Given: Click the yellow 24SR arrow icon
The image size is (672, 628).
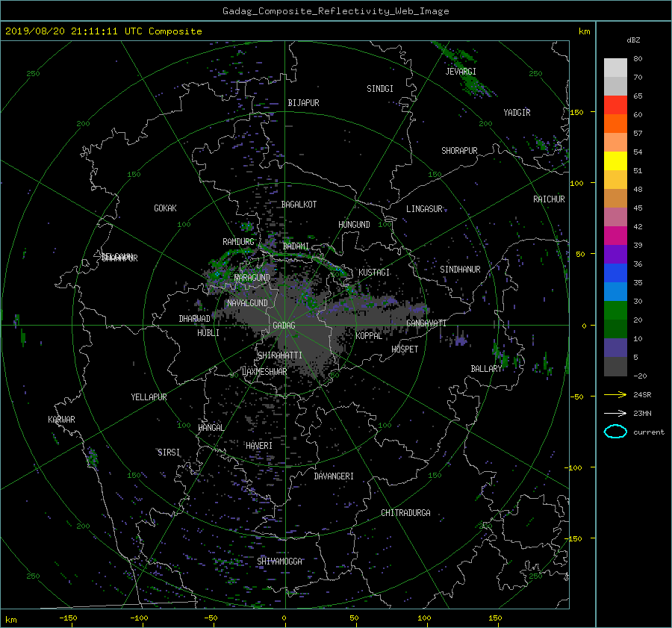Looking at the screenshot, I should point(615,394).
